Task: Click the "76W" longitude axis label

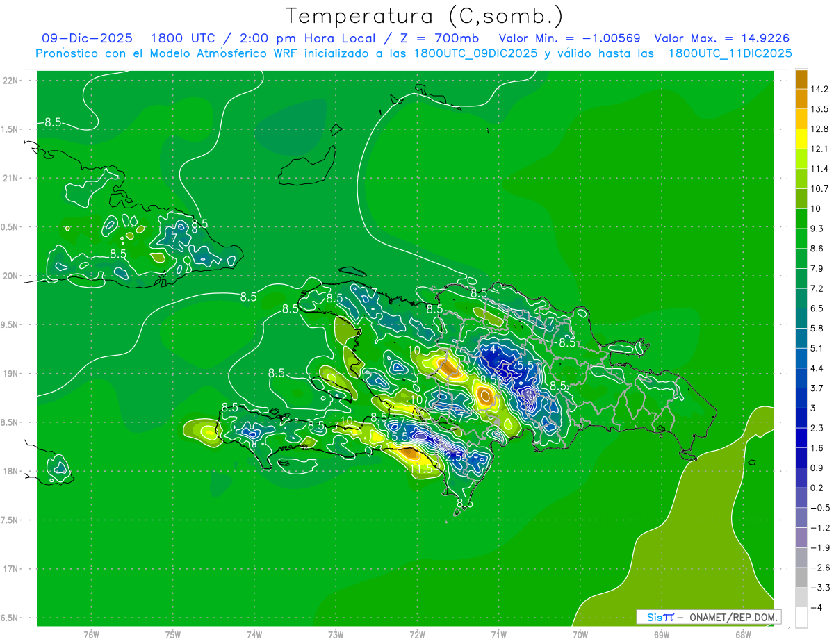Action: pos(91,635)
